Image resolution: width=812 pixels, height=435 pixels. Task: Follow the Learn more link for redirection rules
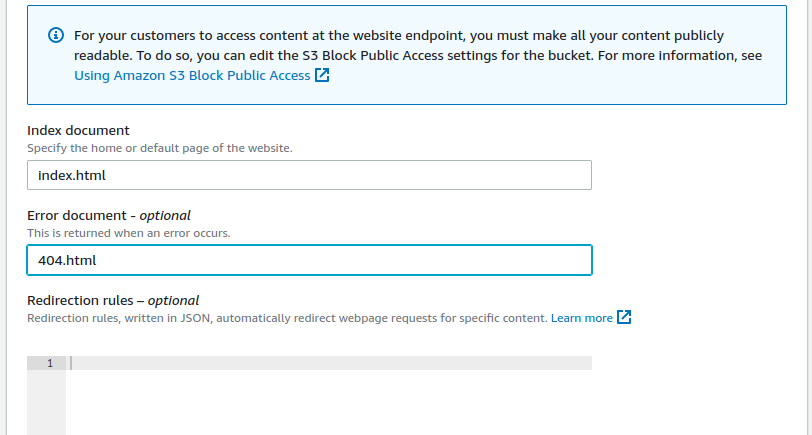pyautogui.click(x=582, y=318)
